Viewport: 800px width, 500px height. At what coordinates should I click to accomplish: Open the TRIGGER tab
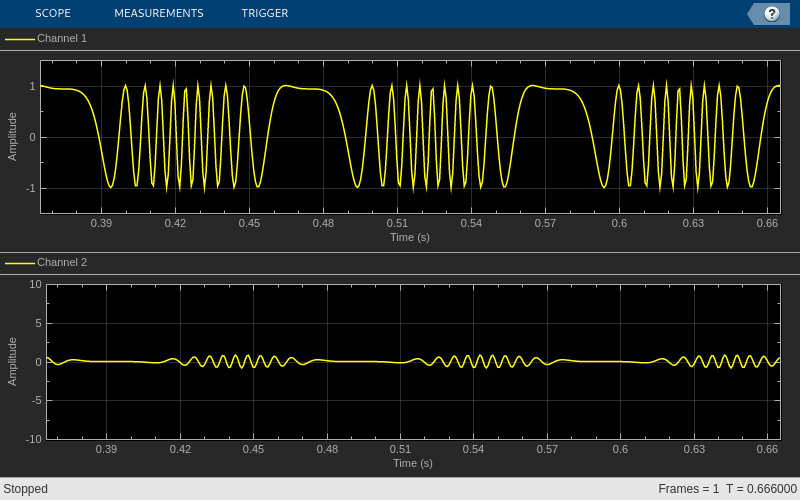point(265,13)
